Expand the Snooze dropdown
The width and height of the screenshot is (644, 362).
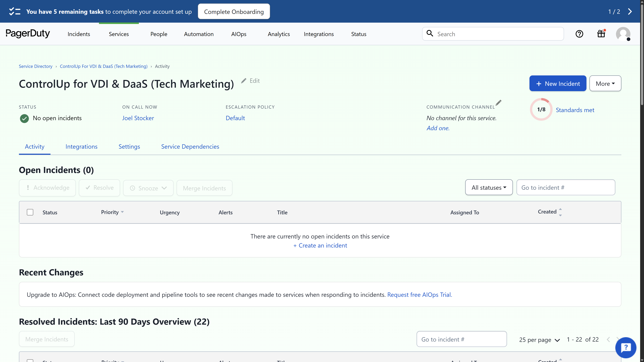click(148, 188)
